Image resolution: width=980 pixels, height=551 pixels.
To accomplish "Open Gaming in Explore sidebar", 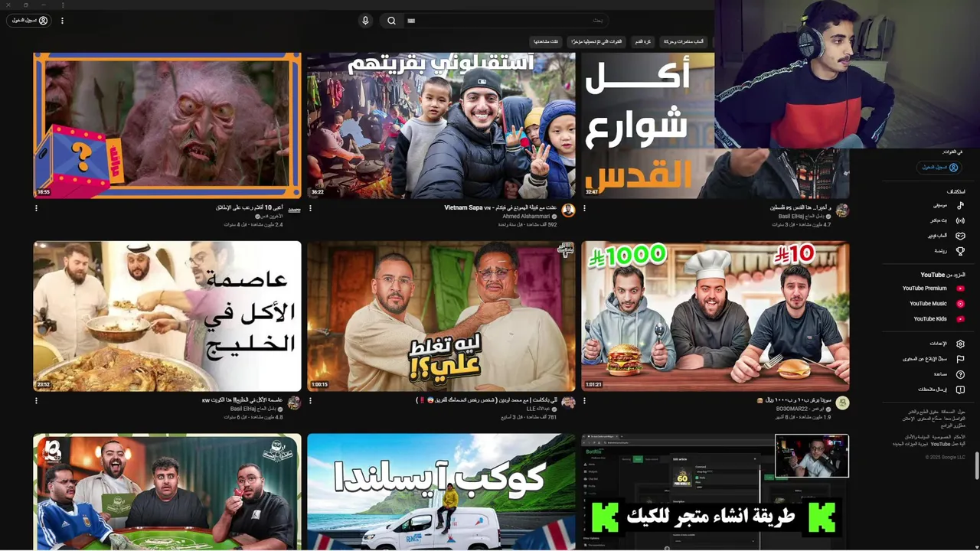I will coord(948,236).
